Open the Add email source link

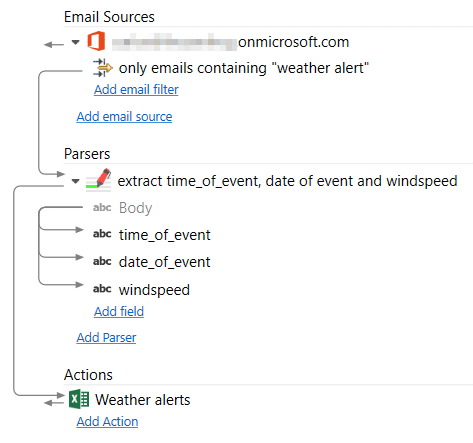(x=124, y=117)
